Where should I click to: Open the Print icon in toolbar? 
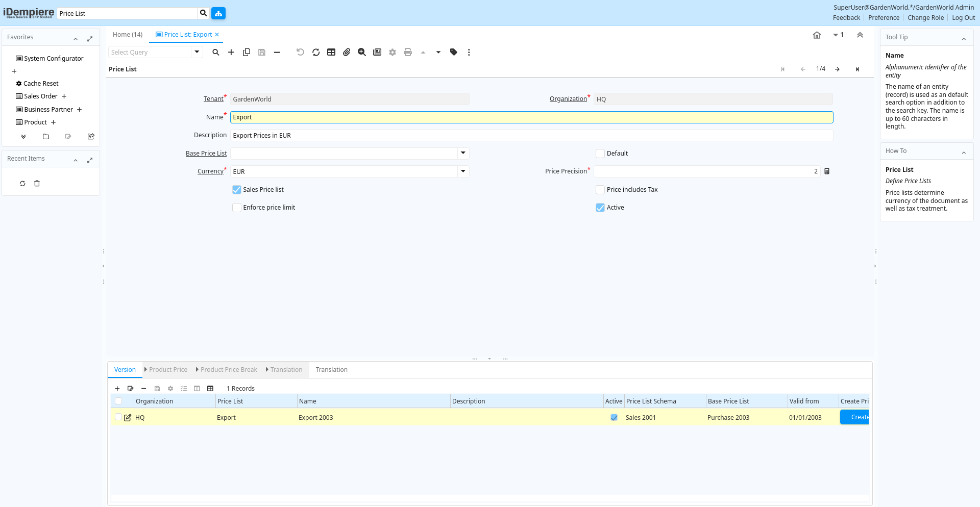[408, 52]
